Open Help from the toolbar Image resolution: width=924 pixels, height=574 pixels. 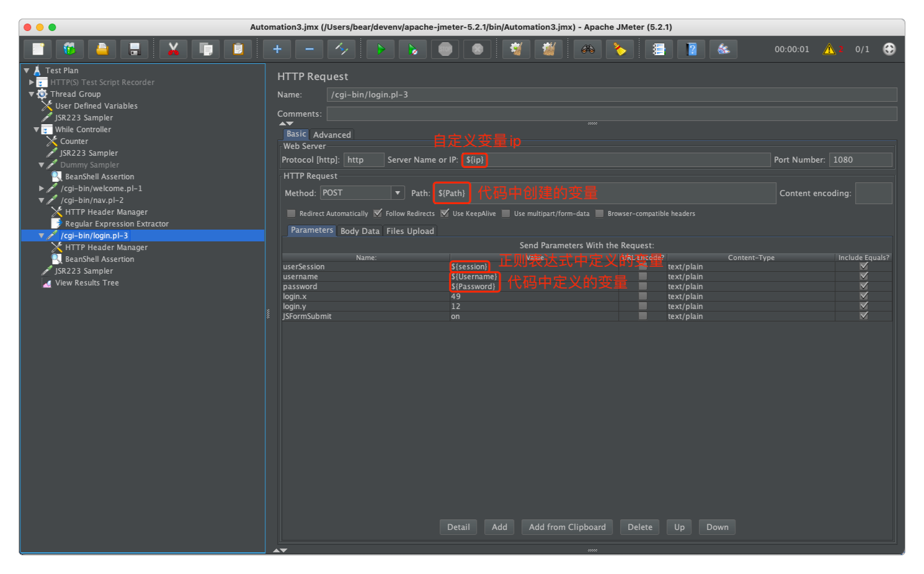(691, 49)
